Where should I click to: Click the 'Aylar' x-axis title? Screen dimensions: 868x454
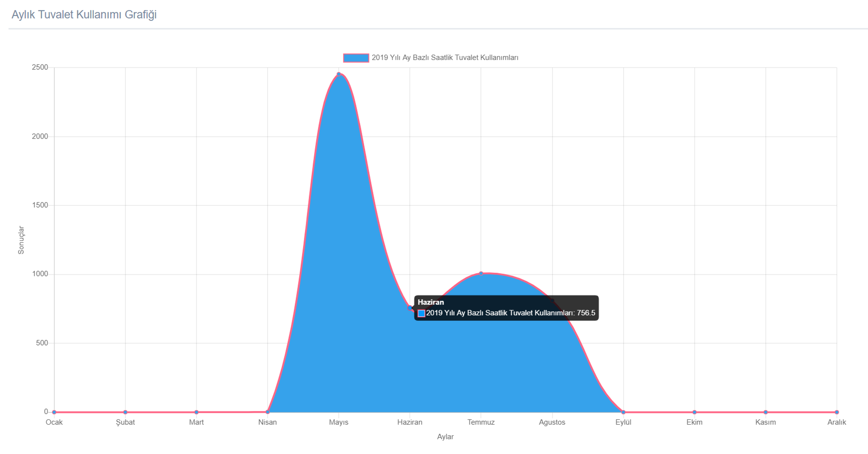point(445,437)
